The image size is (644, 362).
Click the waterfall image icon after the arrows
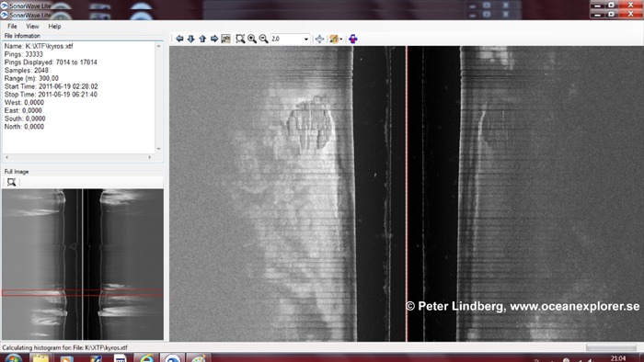coord(226,39)
